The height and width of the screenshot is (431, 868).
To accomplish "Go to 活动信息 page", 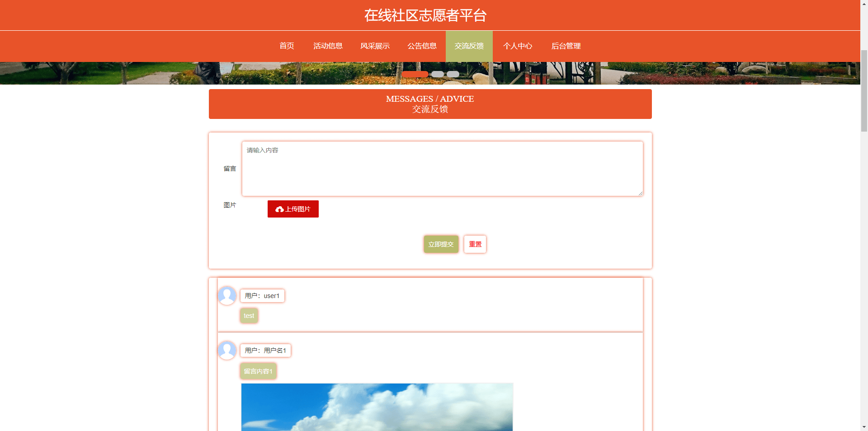I will pyautogui.click(x=328, y=46).
